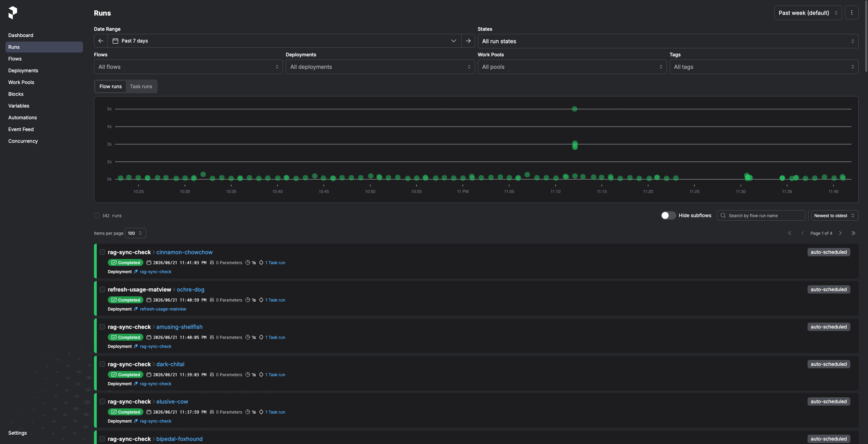Check the dark-chital run checkbox

point(102,364)
